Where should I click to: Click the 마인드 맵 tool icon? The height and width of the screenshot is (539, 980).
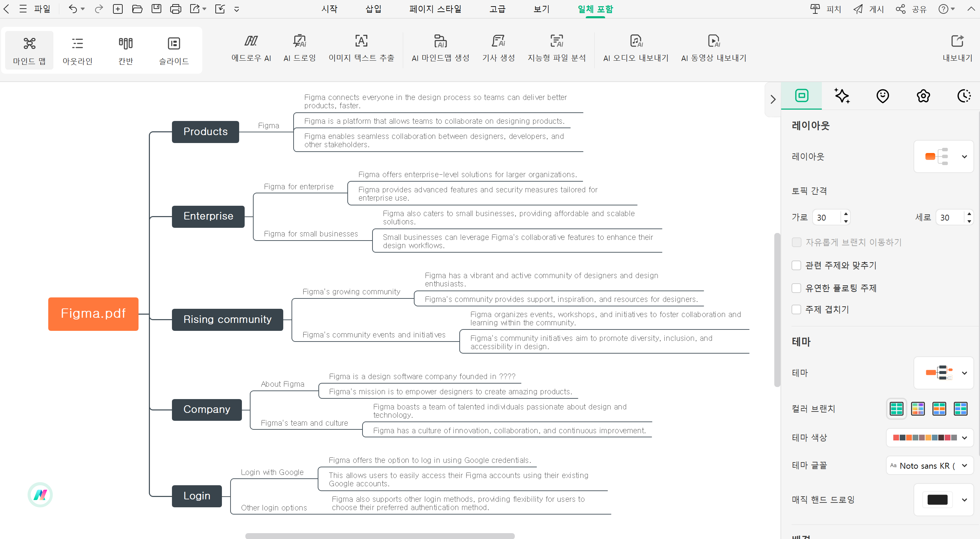tap(29, 50)
